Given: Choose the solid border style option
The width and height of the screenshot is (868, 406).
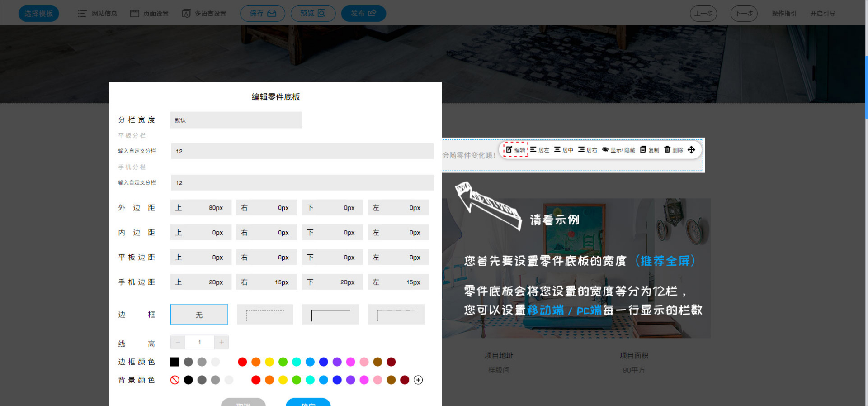Looking at the screenshot, I should [x=330, y=315].
